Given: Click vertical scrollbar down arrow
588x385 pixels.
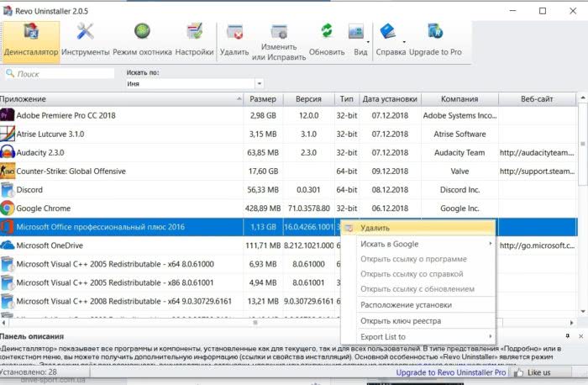Looking at the screenshot, I should click(x=583, y=311).
